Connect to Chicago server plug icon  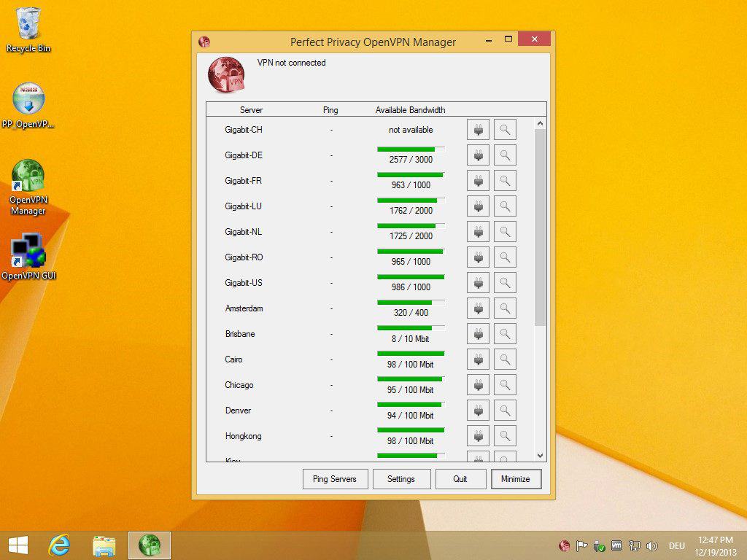click(478, 385)
